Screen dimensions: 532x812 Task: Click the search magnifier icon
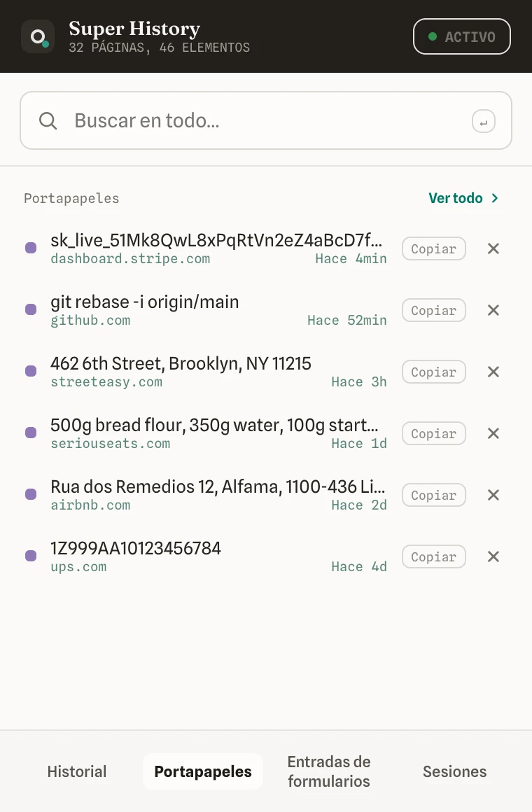pos(48,120)
